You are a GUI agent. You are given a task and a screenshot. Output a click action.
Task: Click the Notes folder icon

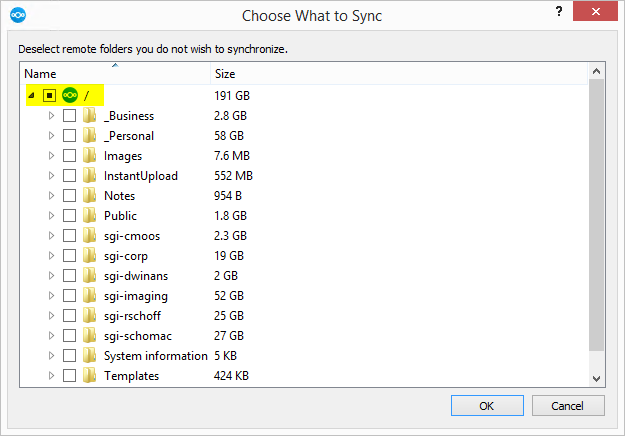point(90,195)
